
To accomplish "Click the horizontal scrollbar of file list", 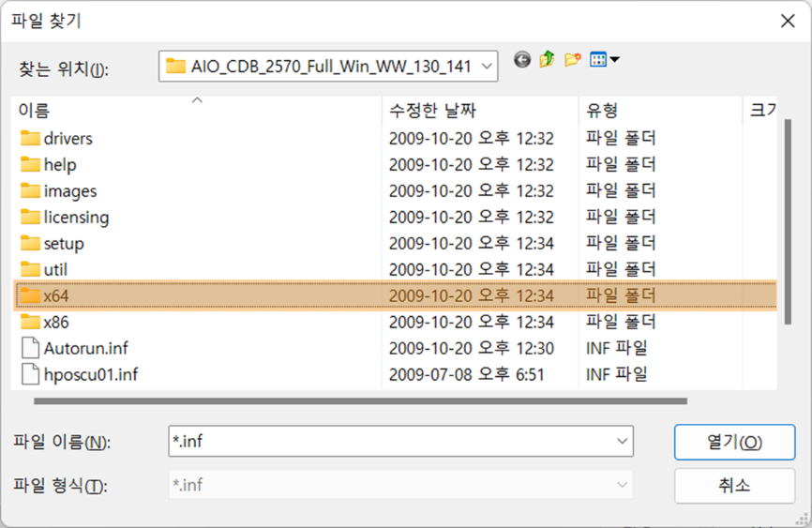I will (x=360, y=401).
